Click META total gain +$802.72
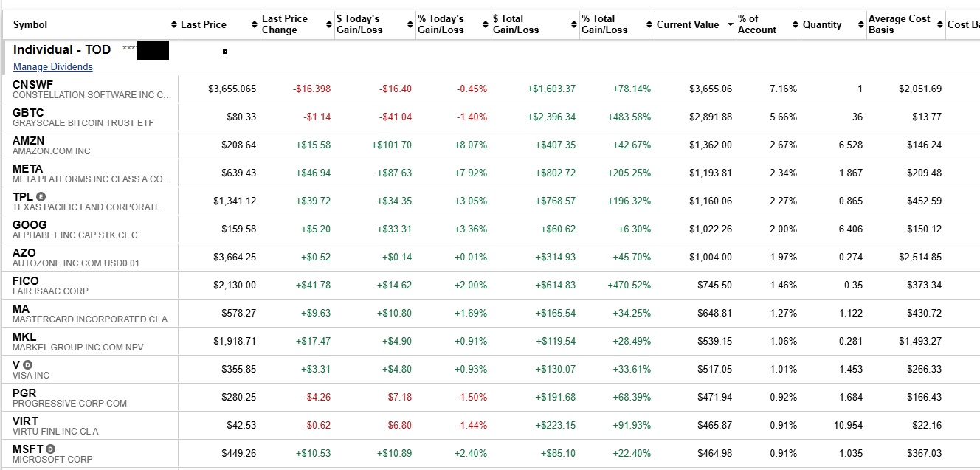Image resolution: width=980 pixels, height=470 pixels. [555, 173]
